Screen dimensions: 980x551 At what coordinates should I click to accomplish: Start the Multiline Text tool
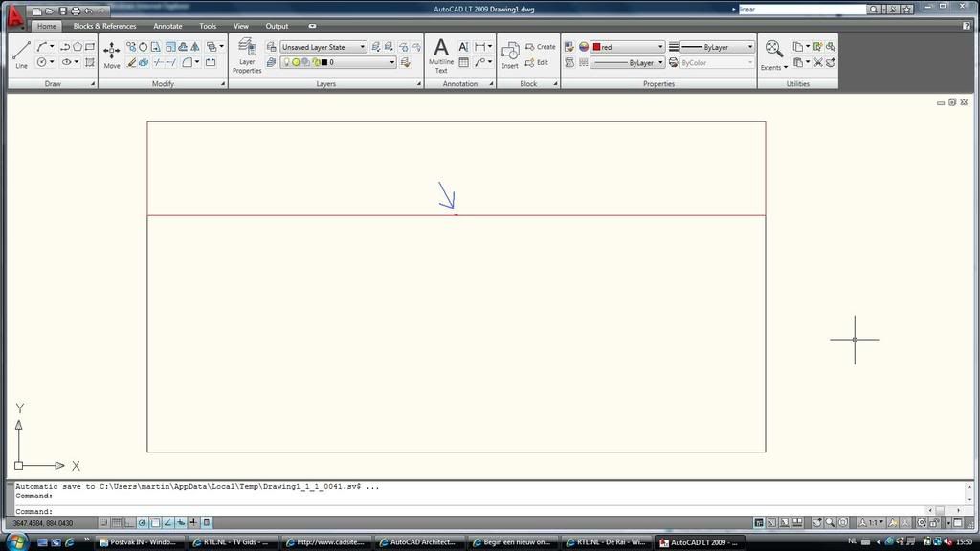click(x=440, y=55)
